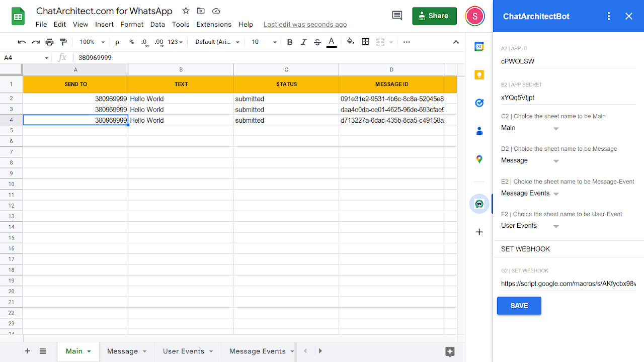This screenshot has width=644, height=362.
Task: Apply italic formatting icon
Action: tap(303, 42)
